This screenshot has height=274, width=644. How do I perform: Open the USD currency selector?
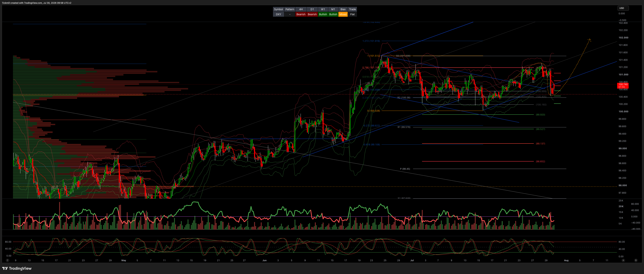coord(623,8)
